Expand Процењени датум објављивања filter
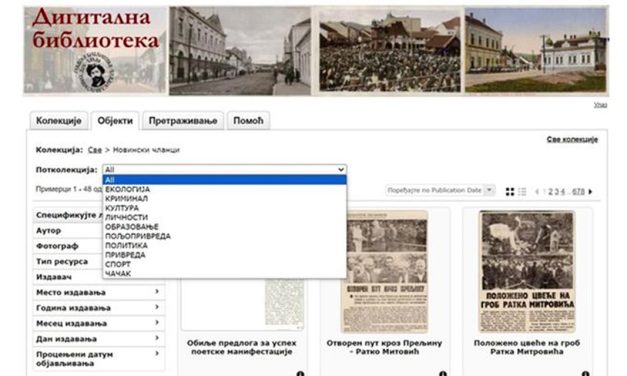This screenshot has width=627, height=376. pos(98,359)
